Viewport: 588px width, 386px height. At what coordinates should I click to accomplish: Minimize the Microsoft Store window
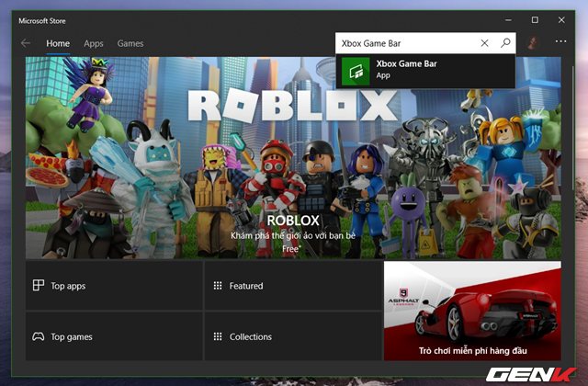click(509, 19)
